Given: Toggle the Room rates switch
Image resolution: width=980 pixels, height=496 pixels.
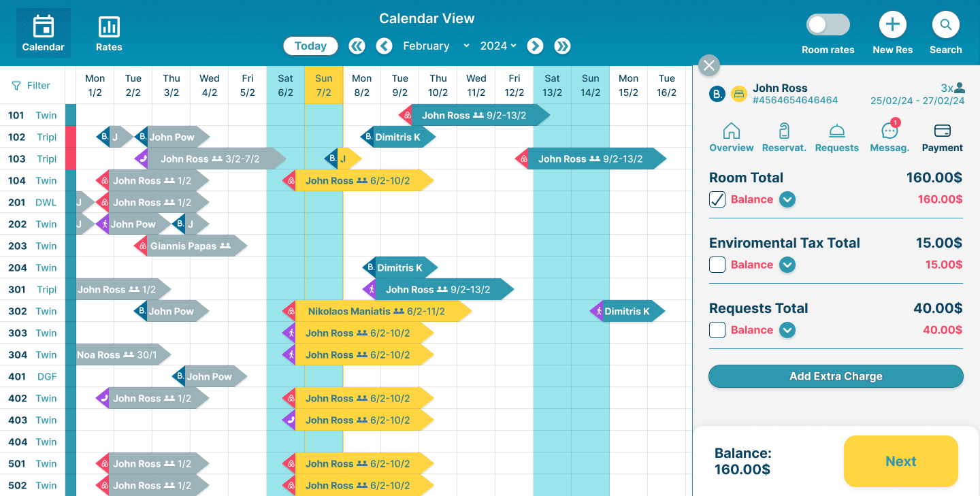Looking at the screenshot, I should tap(828, 24).
